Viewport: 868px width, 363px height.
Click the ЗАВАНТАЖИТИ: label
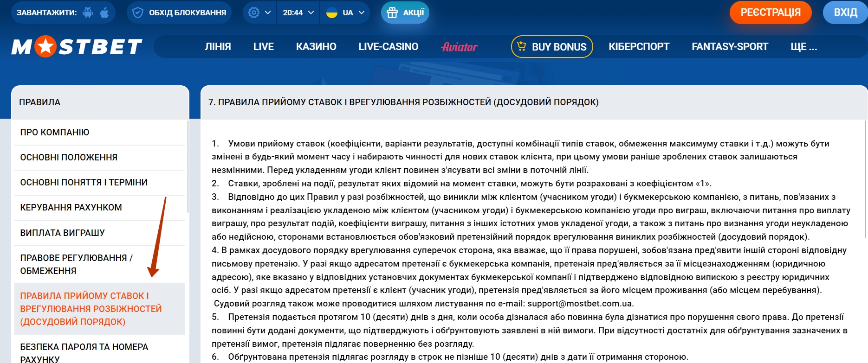tap(47, 13)
